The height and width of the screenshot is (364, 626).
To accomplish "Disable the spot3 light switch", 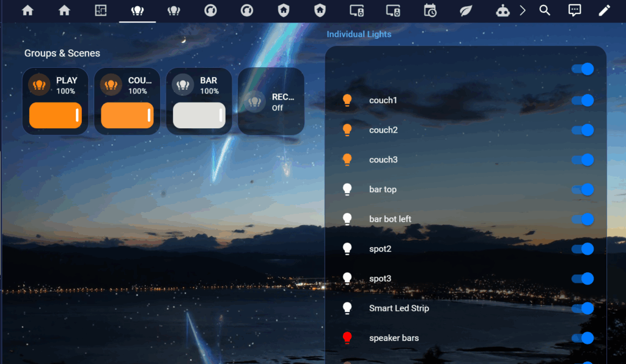I will 583,278.
